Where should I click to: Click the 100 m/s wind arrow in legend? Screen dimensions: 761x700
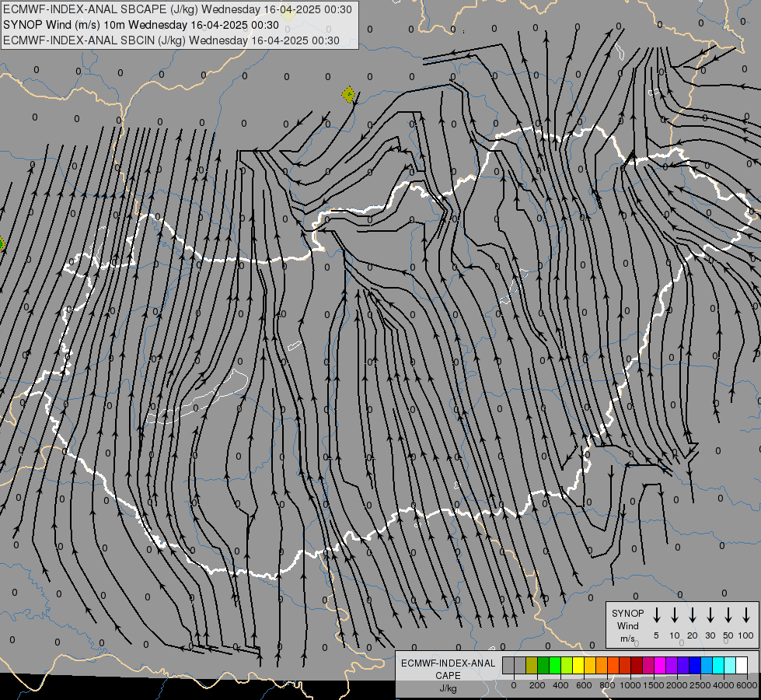click(x=746, y=615)
